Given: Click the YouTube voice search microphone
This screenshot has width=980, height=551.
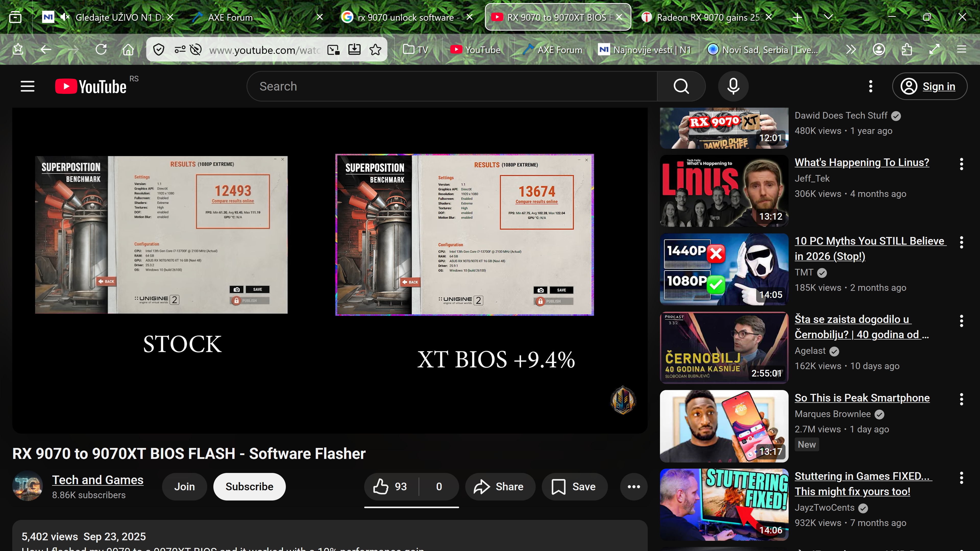Looking at the screenshot, I should [733, 86].
